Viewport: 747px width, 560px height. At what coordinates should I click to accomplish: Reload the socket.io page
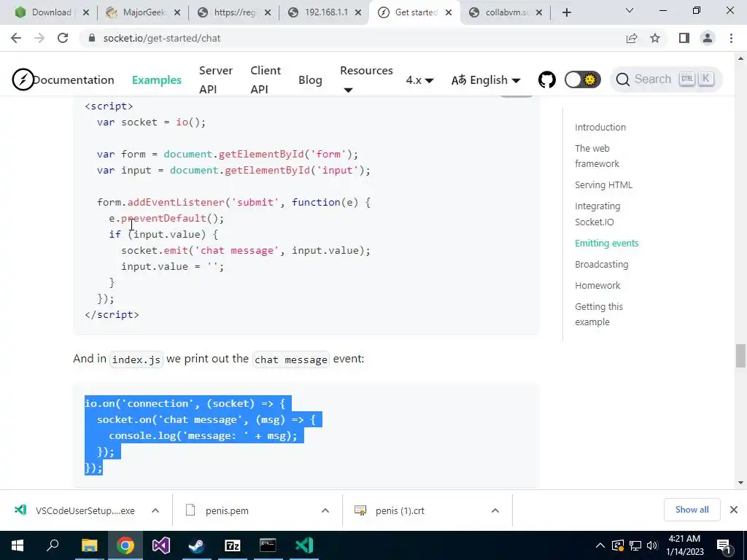(x=63, y=38)
